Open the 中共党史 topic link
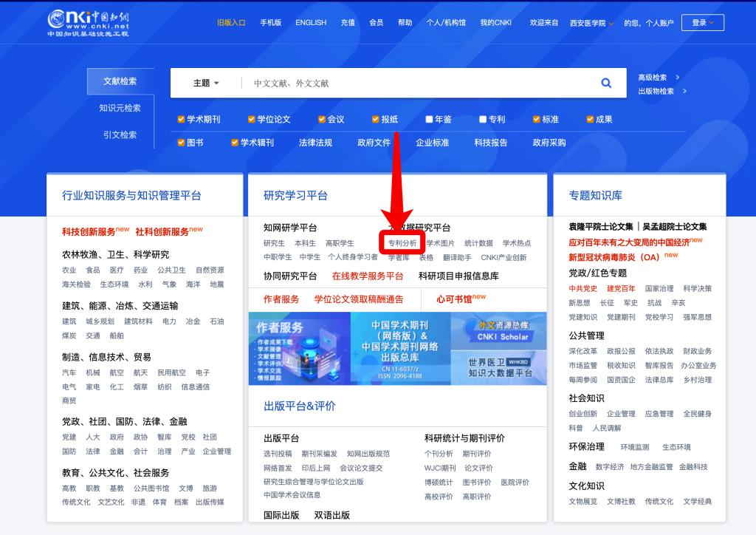 click(583, 288)
